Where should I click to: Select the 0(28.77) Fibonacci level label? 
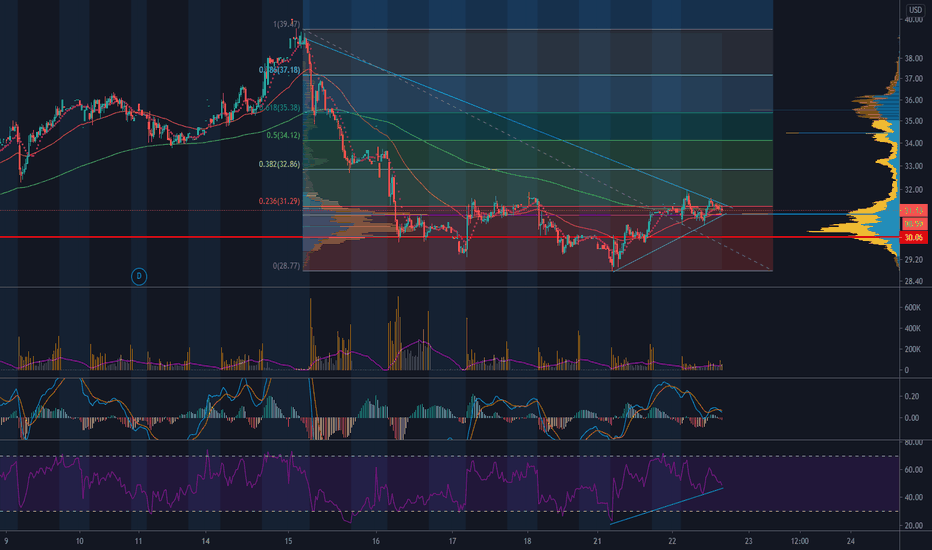286,266
